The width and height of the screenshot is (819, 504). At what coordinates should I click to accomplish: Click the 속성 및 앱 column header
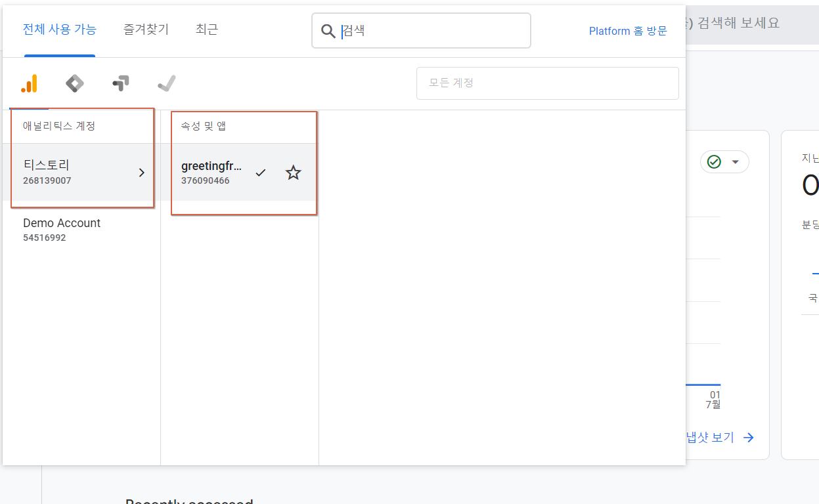coord(204,126)
